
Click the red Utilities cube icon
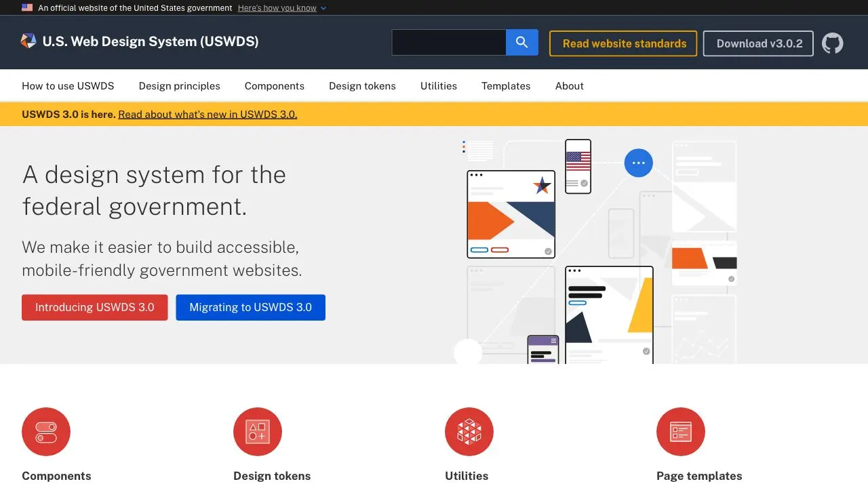(469, 432)
